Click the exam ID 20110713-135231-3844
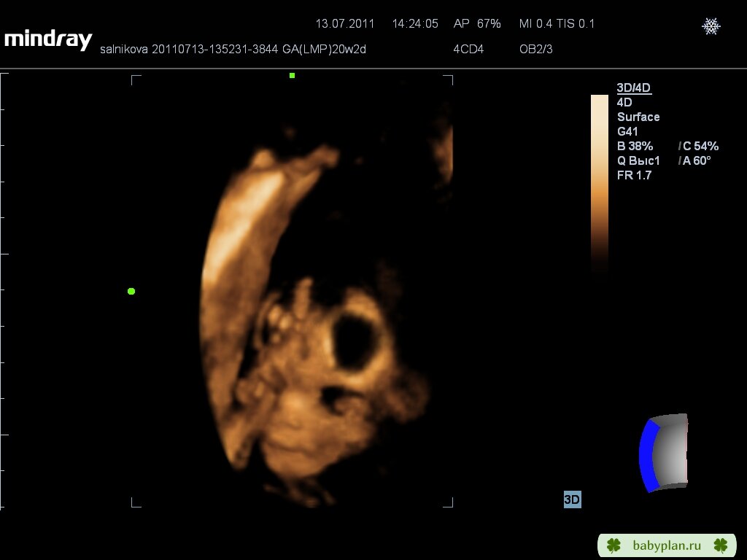 pos(215,50)
